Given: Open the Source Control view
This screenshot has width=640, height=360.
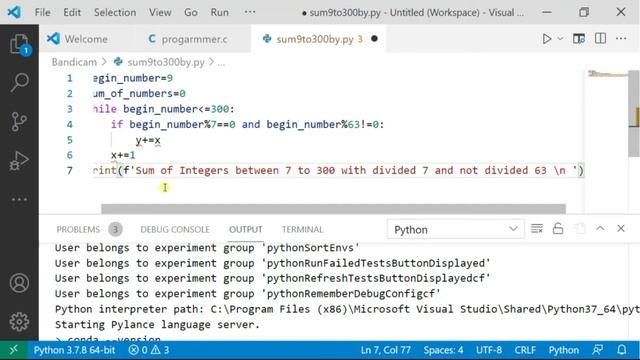Looking at the screenshot, I should coord(19,121).
